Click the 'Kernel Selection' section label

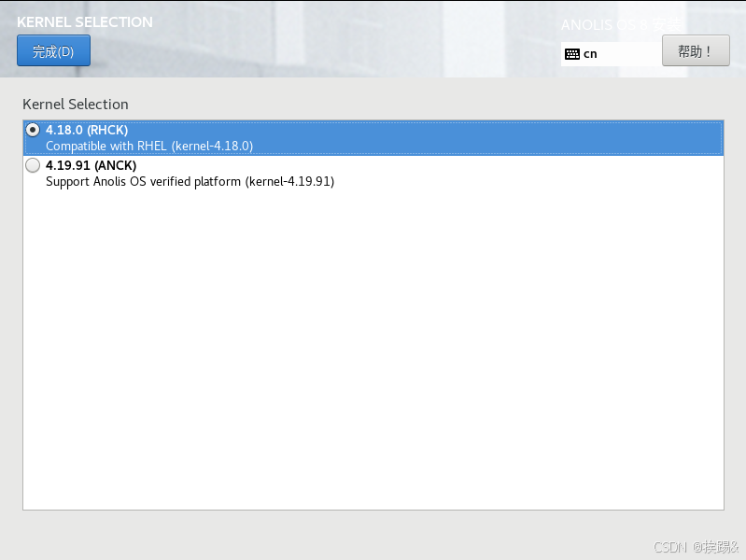[76, 105]
